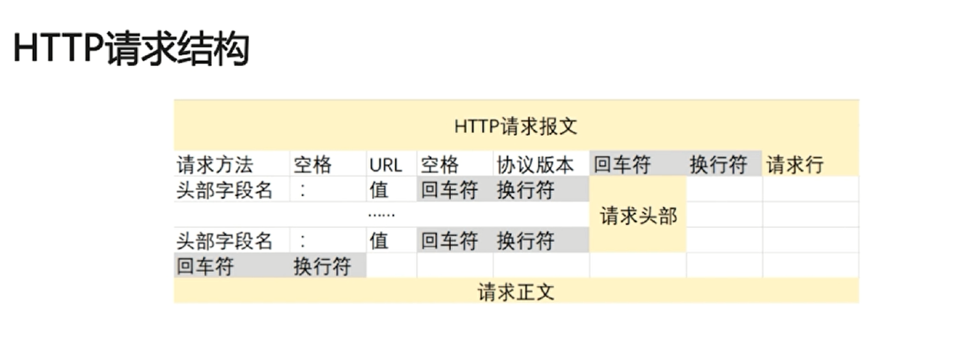
Task: Click the "URL" cell
Action: (x=392, y=164)
